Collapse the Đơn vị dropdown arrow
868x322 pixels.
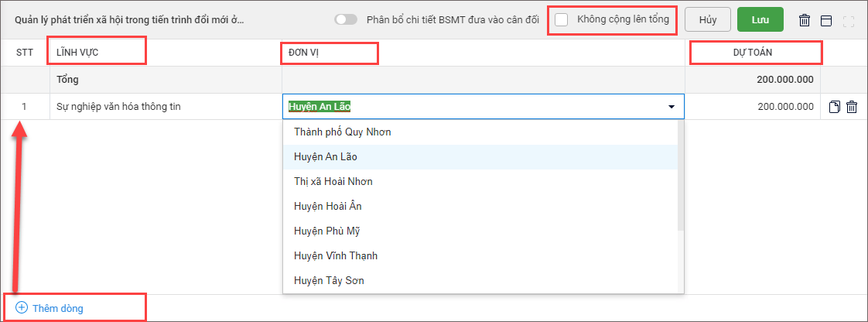tap(671, 107)
